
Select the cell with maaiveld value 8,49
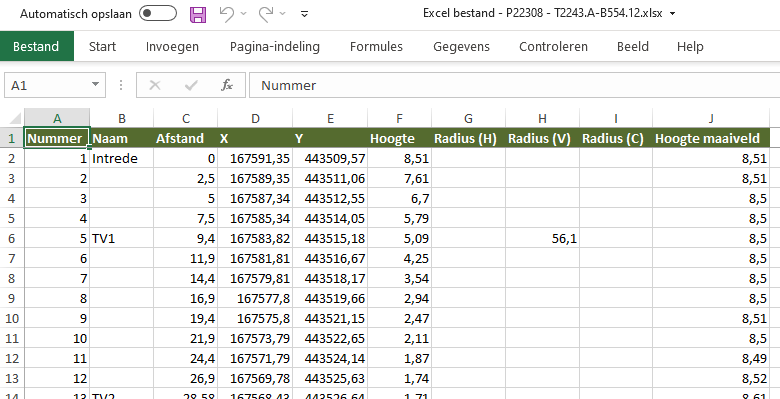click(711, 358)
